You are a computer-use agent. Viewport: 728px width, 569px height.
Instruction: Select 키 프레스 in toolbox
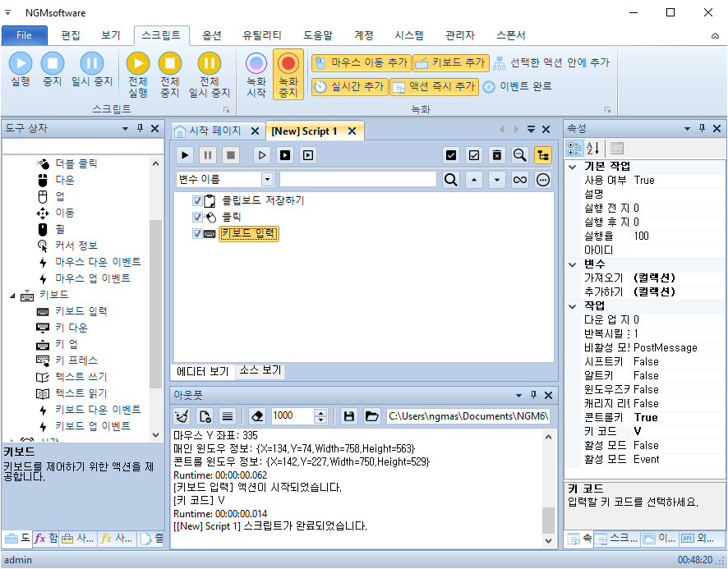76,360
